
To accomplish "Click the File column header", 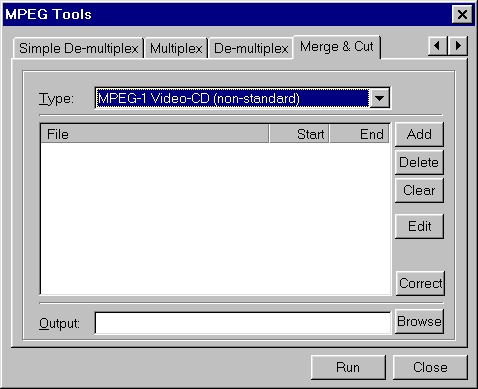I will pos(155,134).
